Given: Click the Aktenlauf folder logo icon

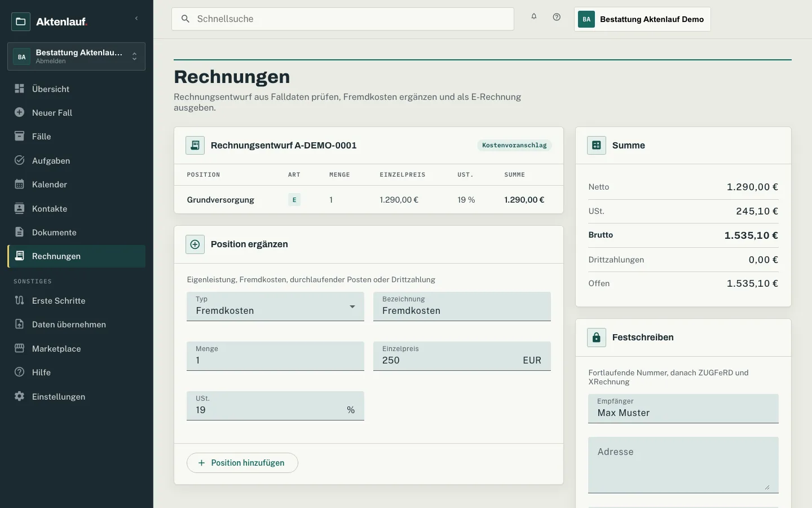Looking at the screenshot, I should [21, 21].
